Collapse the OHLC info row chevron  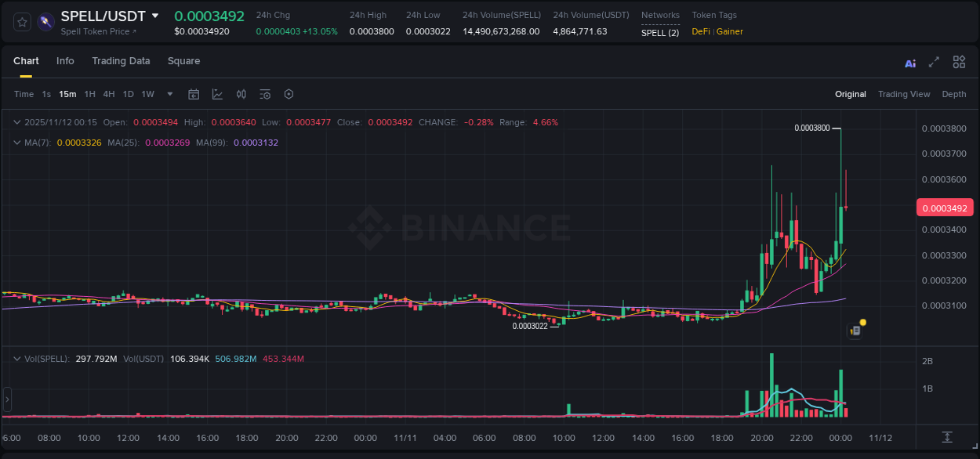click(x=16, y=122)
